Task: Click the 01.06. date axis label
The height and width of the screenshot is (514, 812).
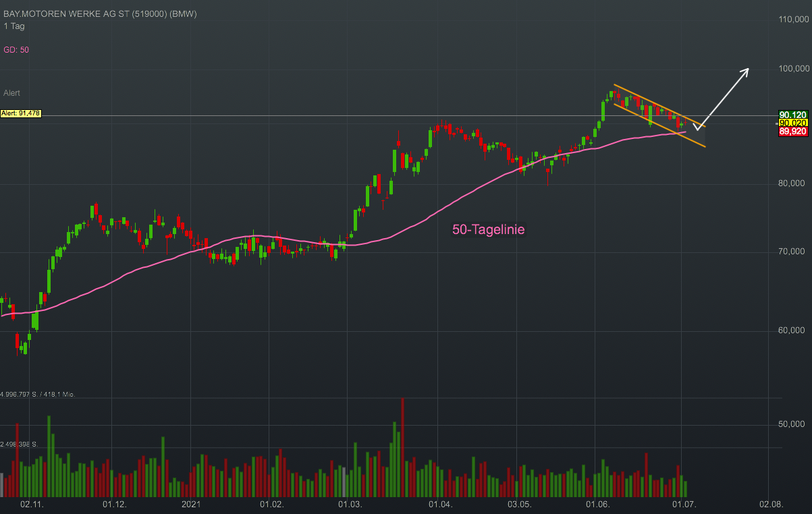Action: tap(597, 504)
